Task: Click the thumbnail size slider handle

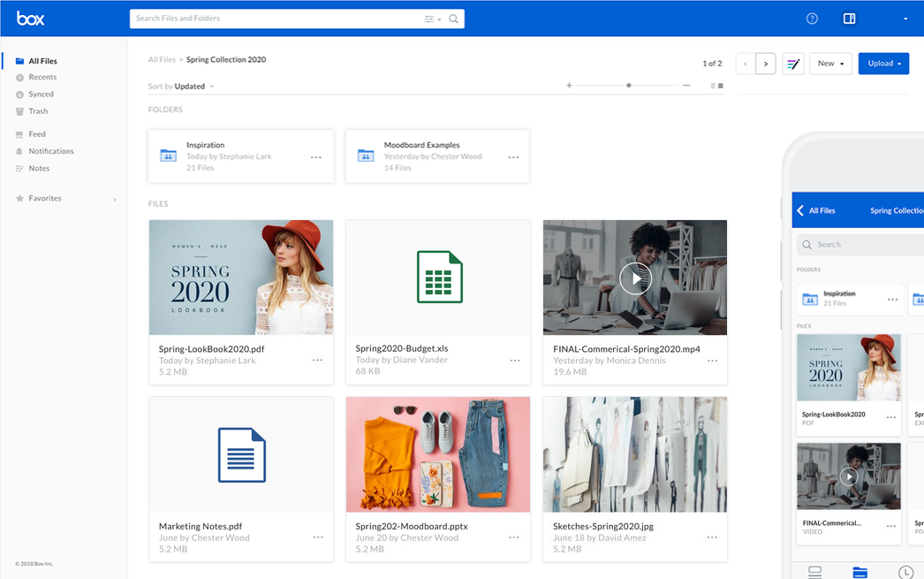Action: coord(629,86)
